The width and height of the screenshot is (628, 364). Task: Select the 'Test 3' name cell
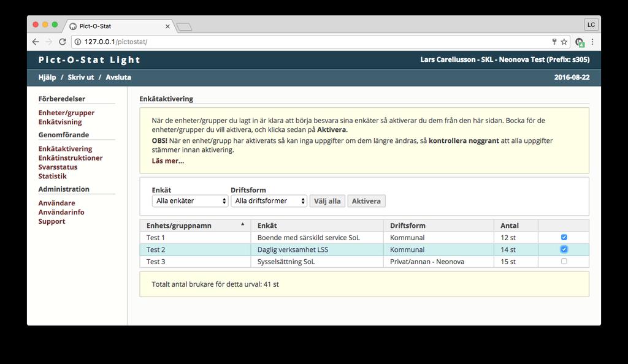point(196,262)
